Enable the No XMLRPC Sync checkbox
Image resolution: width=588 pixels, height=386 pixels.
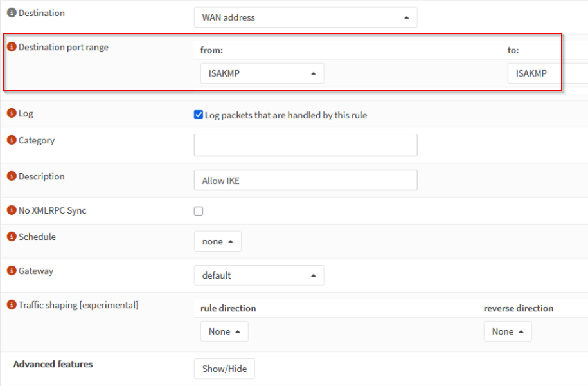coord(199,211)
